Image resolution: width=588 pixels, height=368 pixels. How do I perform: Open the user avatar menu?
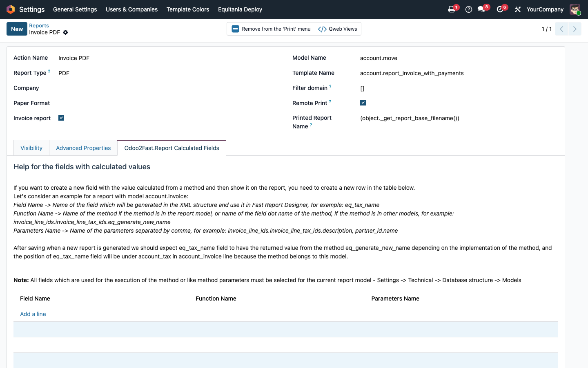pos(575,9)
